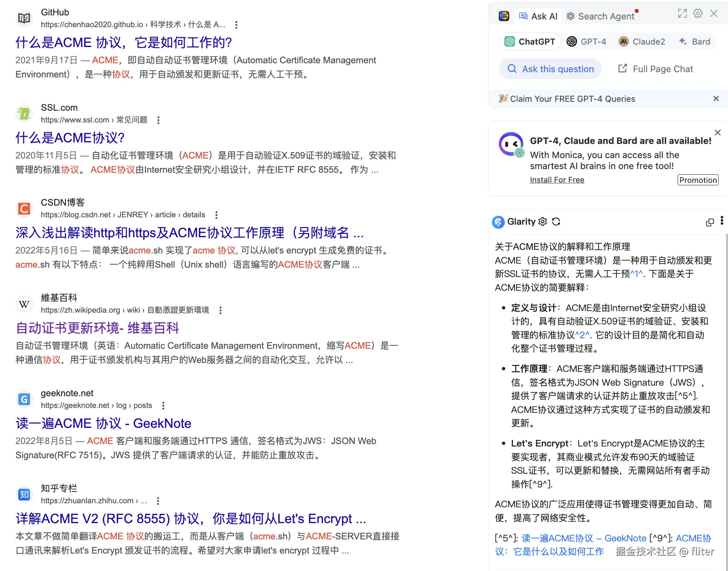This screenshot has width=728, height=571.
Task: Click the geeknote.net result favicon
Action: (x=24, y=399)
